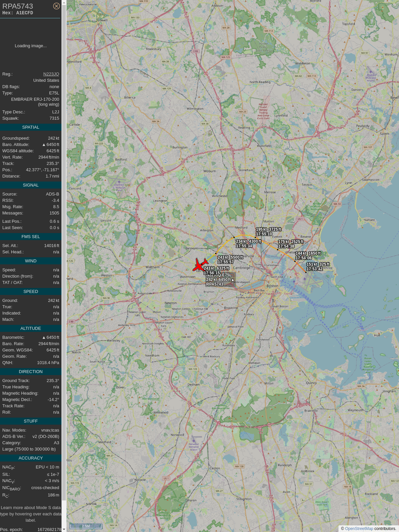Click the SIGNAL section header
The width and height of the screenshot is (399, 532).
click(31, 185)
